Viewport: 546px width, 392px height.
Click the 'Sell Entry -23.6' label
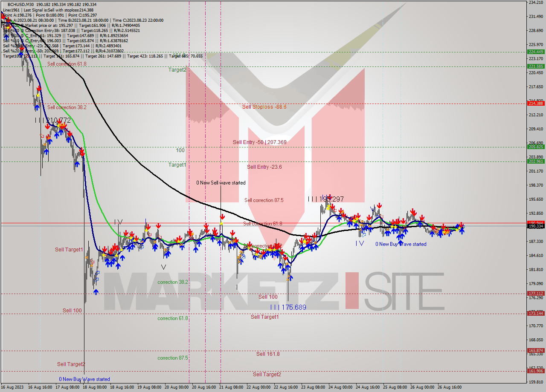pos(264,167)
